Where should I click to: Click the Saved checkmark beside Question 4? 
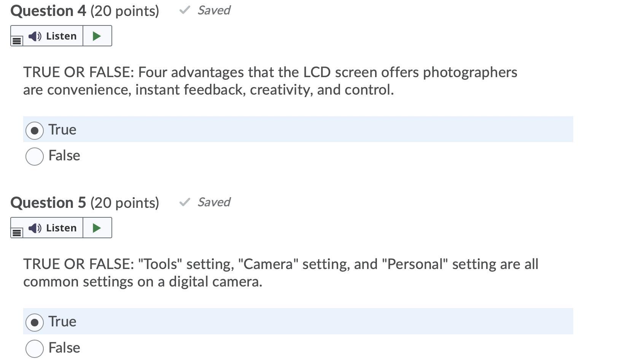[184, 10]
